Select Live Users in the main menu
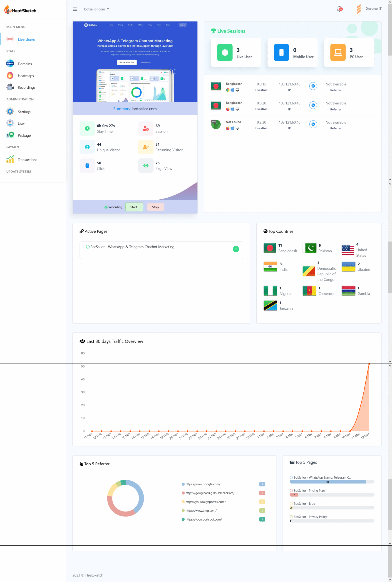This screenshot has width=392, height=582. click(26, 39)
